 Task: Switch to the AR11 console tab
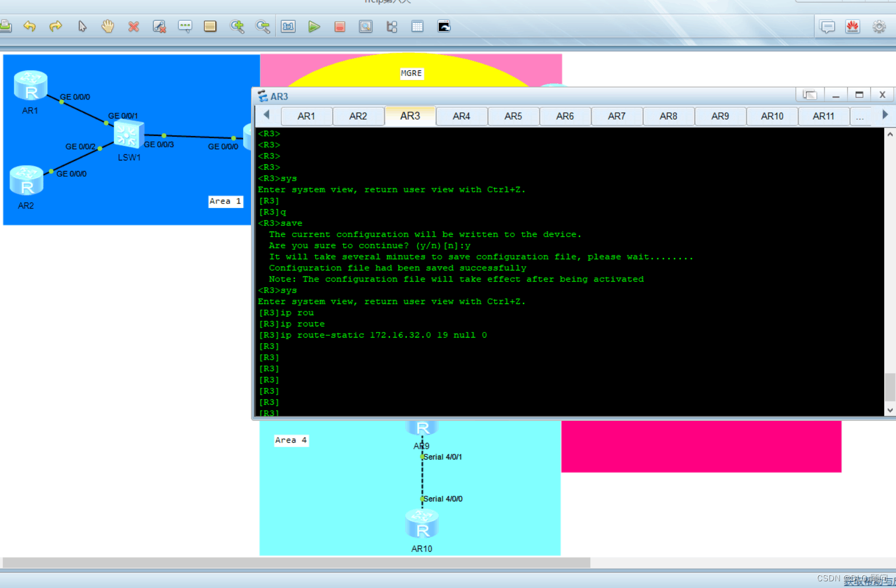(x=824, y=116)
